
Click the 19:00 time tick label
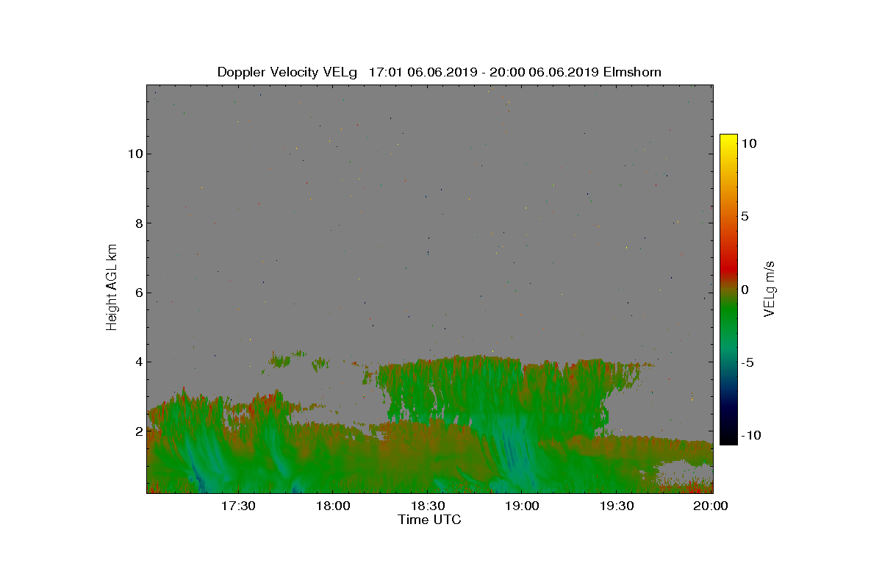[x=522, y=506]
